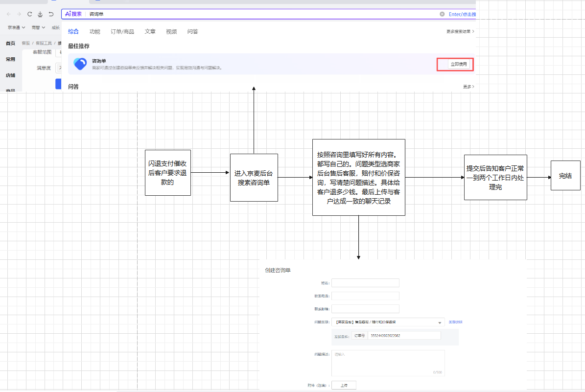585x392 pixels.
Task: Click 客服工具 in the breadcrumb
Action: tap(44, 43)
